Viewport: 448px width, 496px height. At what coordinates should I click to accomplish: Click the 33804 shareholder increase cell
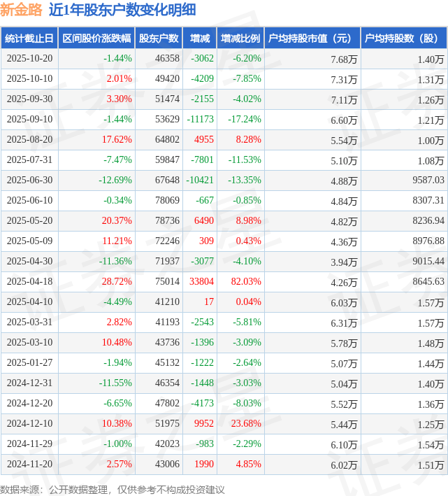click(201, 281)
